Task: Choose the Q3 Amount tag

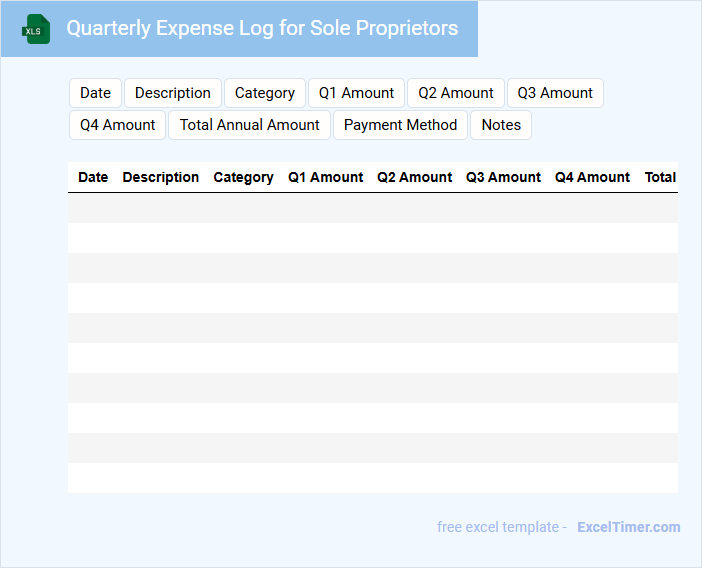Action: coord(555,93)
